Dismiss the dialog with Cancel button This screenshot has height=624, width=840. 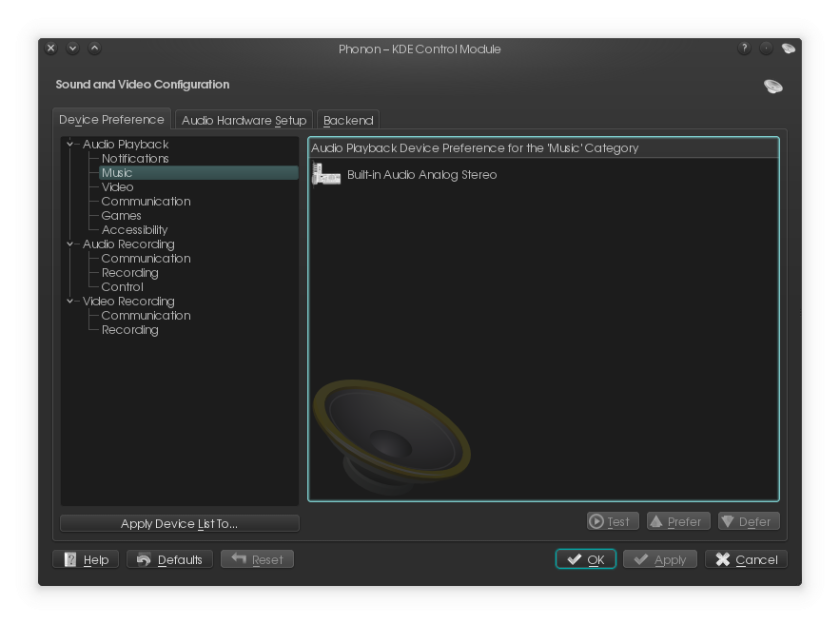click(x=746, y=559)
